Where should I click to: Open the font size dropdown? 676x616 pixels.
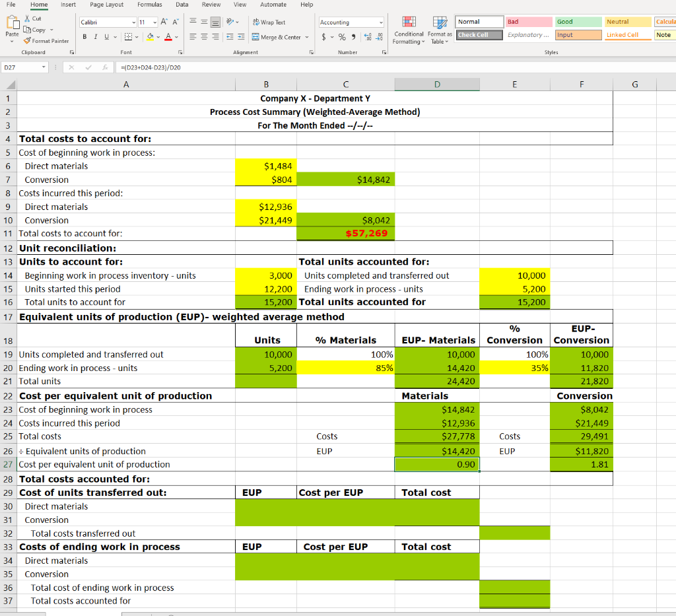tap(154, 22)
